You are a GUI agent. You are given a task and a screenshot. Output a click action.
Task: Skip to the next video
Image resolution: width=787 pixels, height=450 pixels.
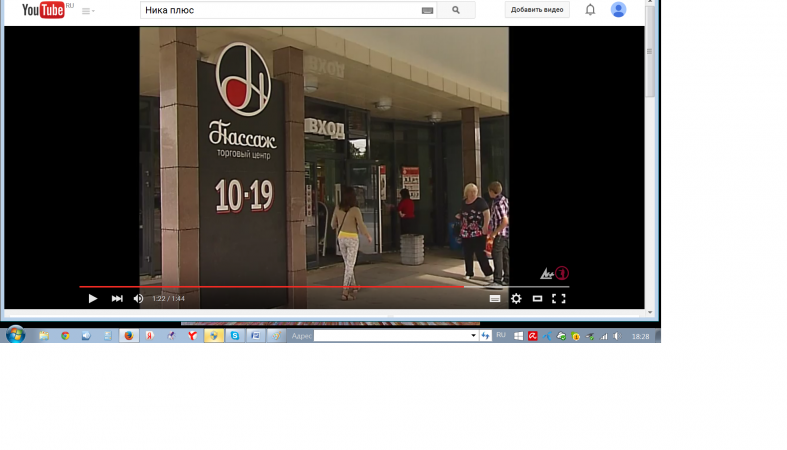coord(117,298)
